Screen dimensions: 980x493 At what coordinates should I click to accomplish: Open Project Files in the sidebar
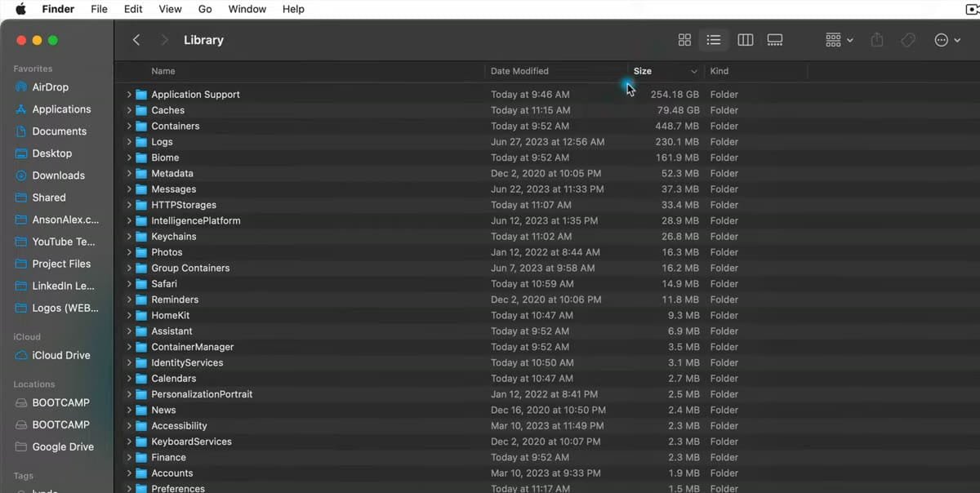pos(53,264)
